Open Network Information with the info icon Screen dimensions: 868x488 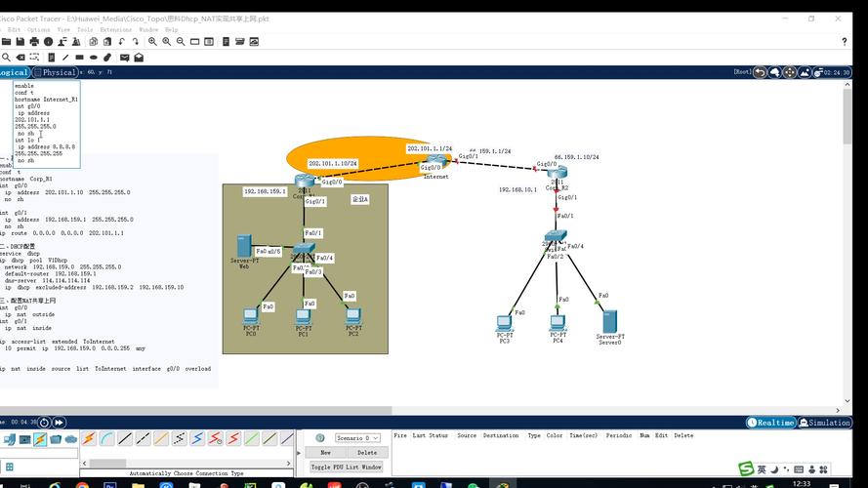click(48, 42)
